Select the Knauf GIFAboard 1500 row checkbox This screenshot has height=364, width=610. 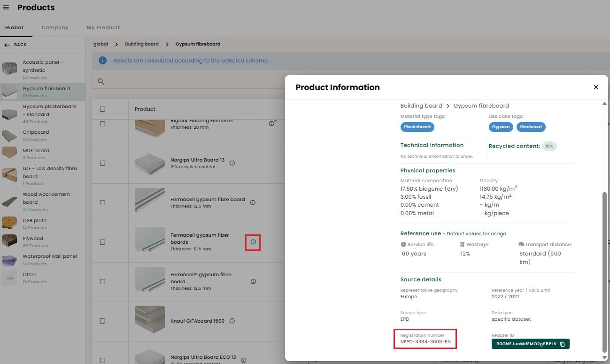(102, 321)
